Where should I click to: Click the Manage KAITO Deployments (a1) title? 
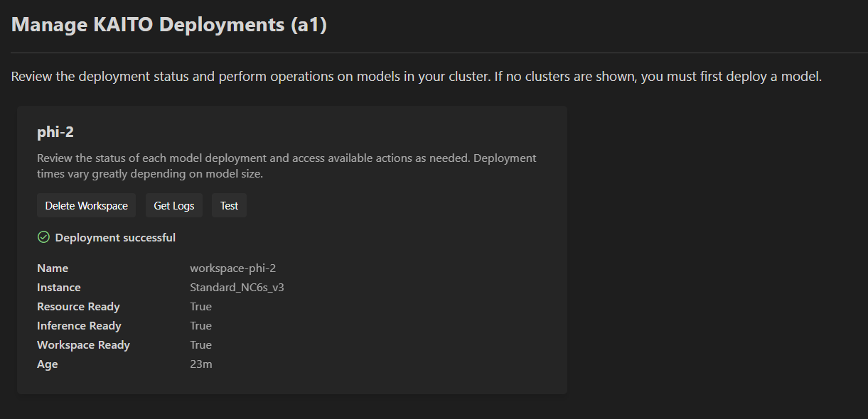(x=169, y=25)
